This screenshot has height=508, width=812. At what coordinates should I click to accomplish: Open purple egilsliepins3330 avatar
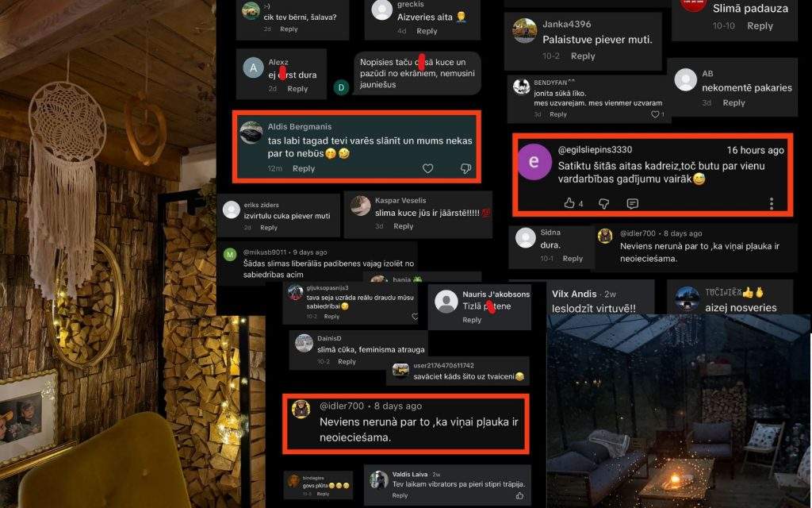(534, 162)
